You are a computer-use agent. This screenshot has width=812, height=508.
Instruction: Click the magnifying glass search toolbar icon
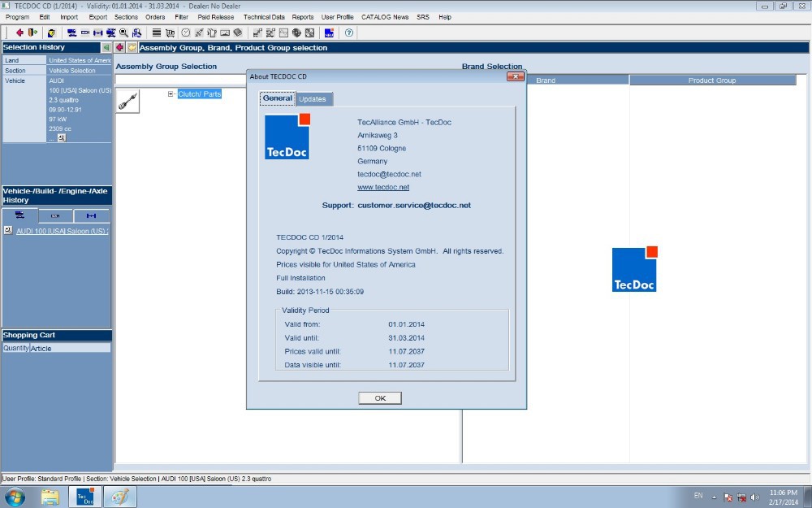pyautogui.click(x=123, y=33)
